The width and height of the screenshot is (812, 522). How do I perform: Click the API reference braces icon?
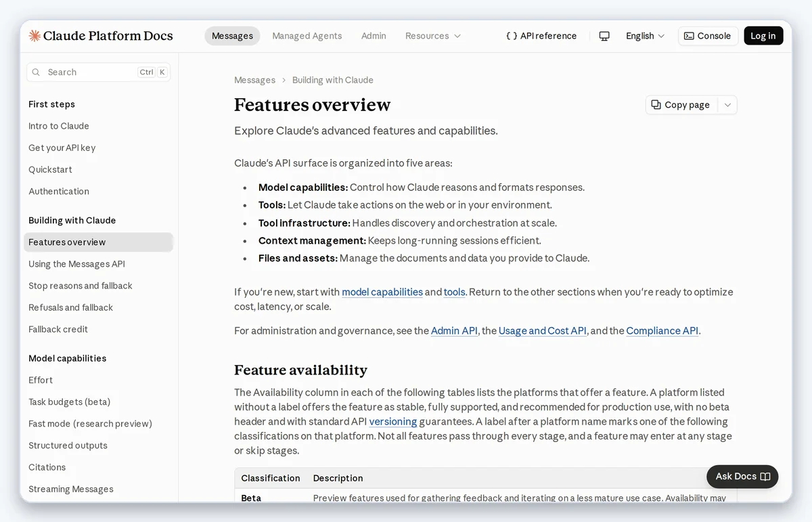tap(512, 36)
